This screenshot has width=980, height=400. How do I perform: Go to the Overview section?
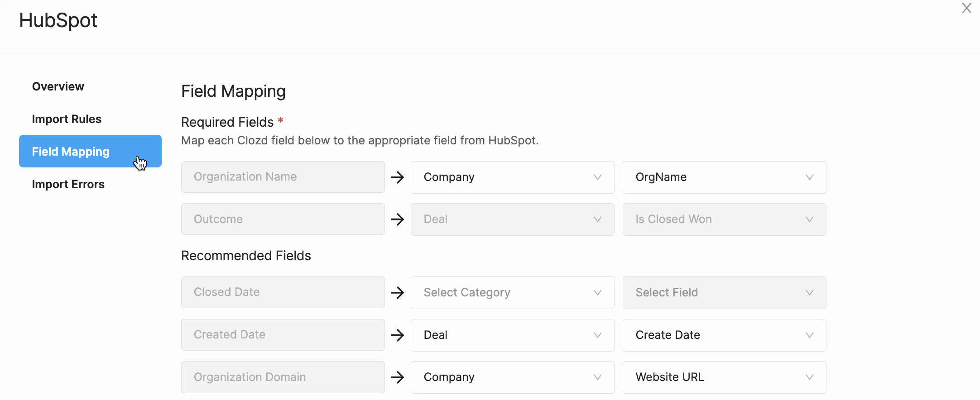point(58,86)
